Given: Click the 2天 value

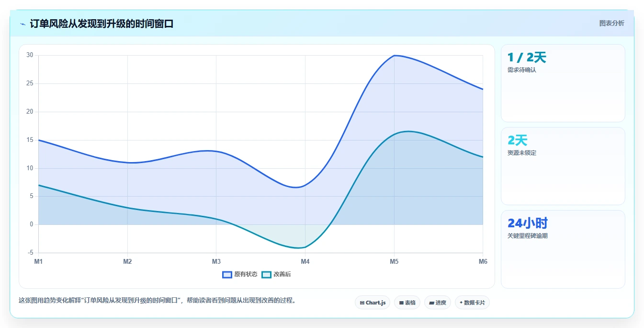Looking at the screenshot, I should (517, 141).
